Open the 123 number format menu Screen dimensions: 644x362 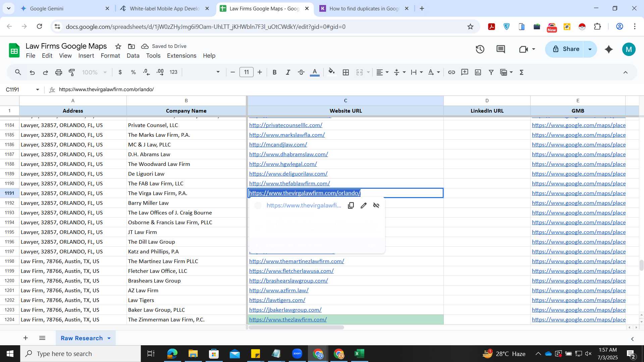(x=173, y=72)
